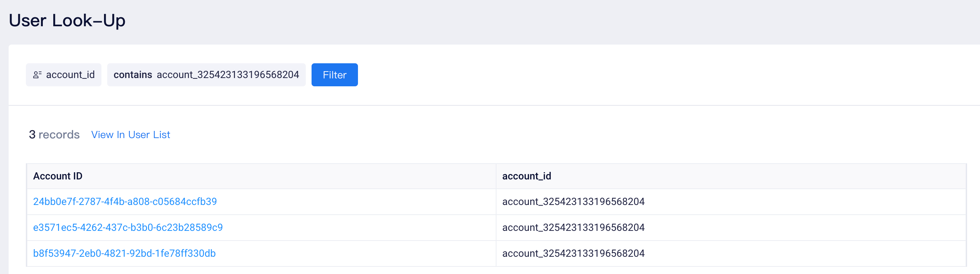
Task: Open account b8f53947-2eb0-4821-92bd-1fe78ff330db
Action: pyautogui.click(x=124, y=253)
